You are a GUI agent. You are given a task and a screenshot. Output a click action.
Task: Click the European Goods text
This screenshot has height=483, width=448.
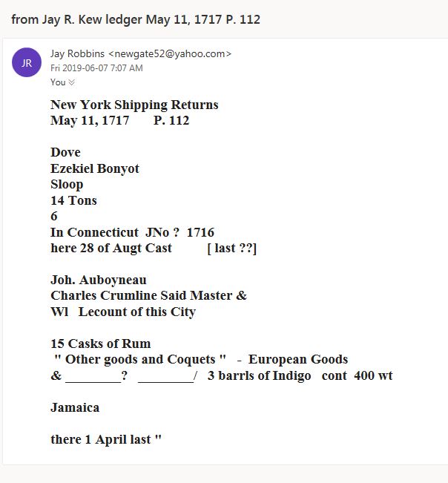(298, 360)
